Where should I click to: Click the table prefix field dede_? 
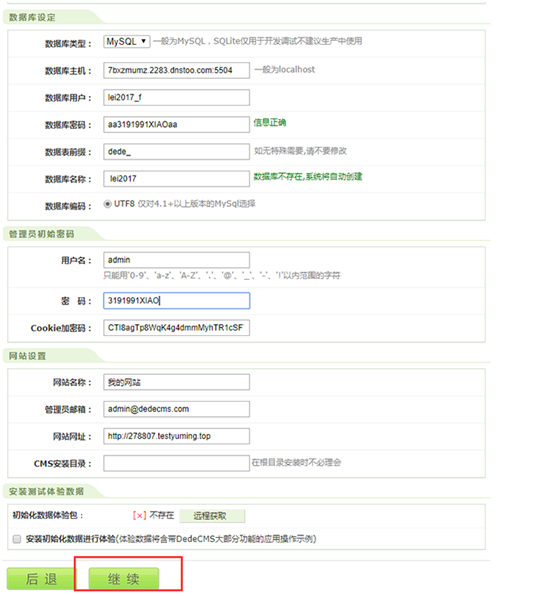tap(176, 152)
